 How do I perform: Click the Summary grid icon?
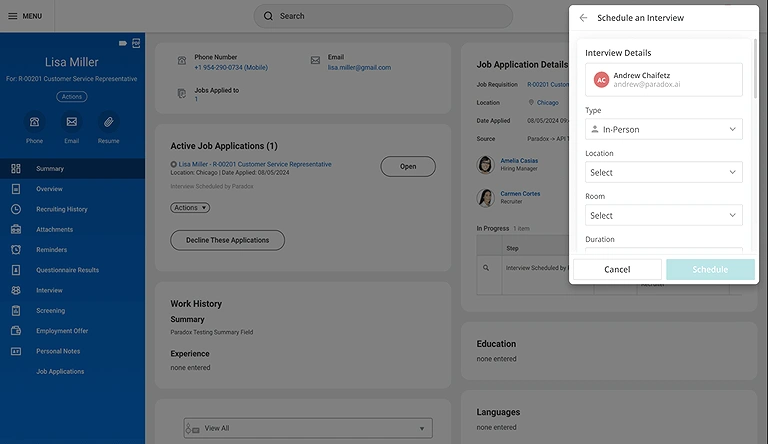(16, 169)
